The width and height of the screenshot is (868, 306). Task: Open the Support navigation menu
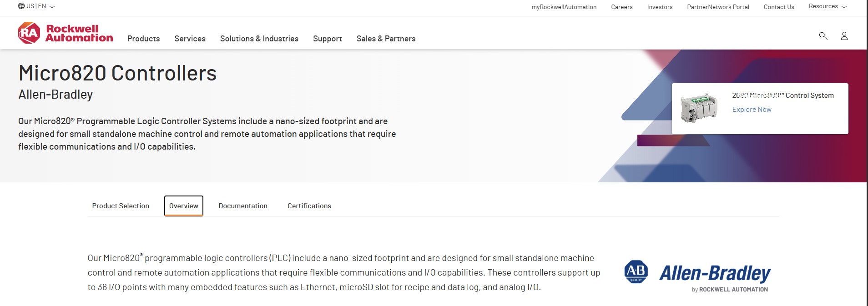tap(328, 39)
